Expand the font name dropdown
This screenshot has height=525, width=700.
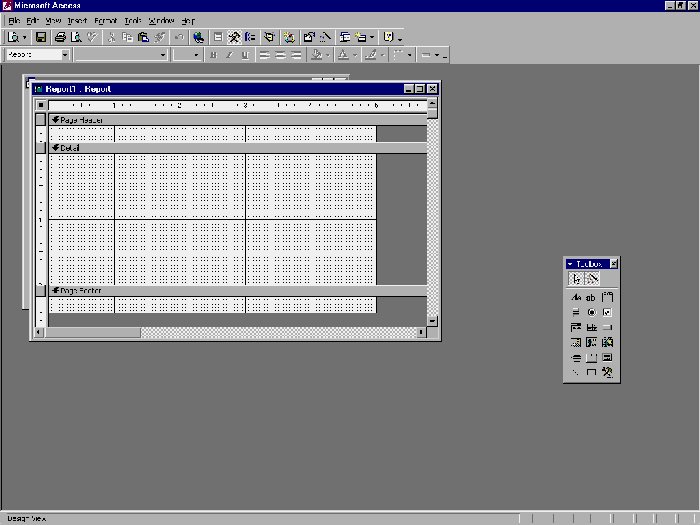(163, 55)
